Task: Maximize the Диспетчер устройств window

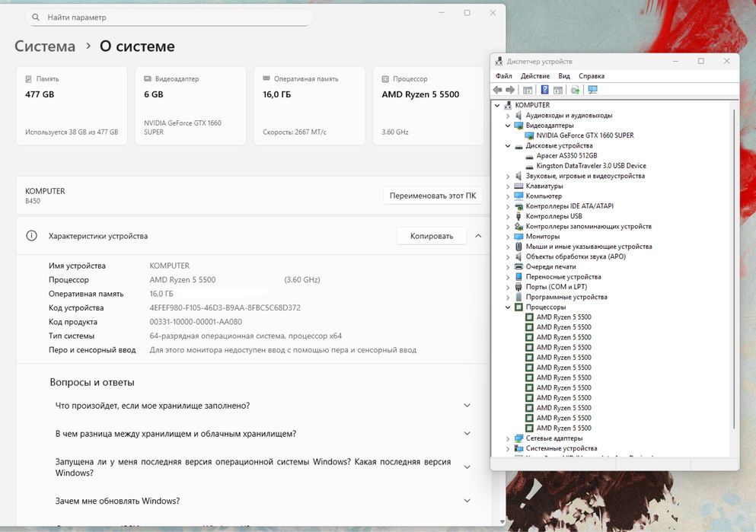Action: [701, 61]
